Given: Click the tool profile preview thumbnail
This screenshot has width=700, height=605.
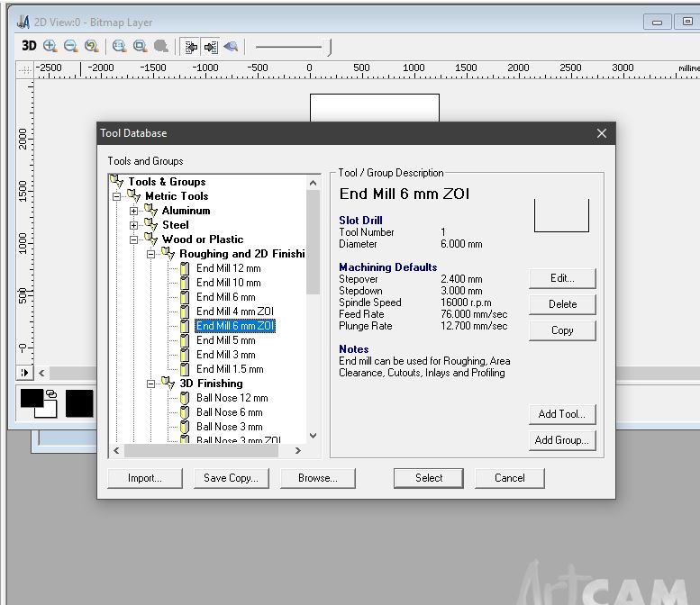Looking at the screenshot, I should 561,215.
